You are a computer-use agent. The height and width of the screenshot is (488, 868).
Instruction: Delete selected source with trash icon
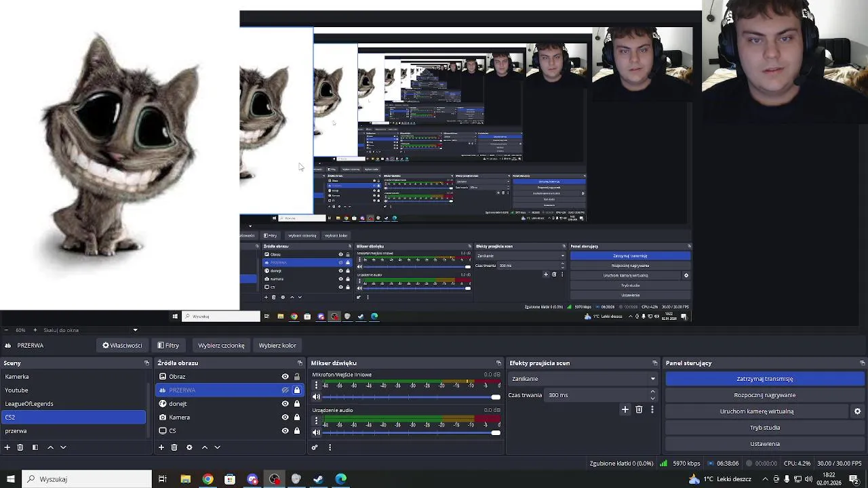(174, 447)
